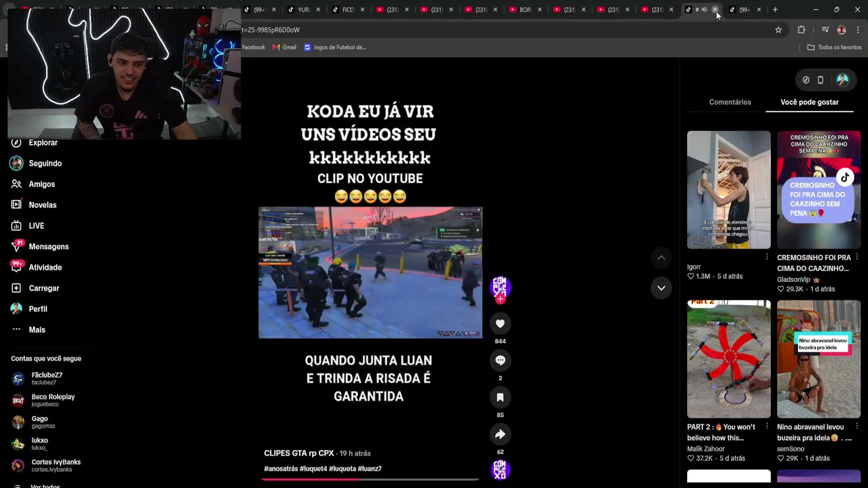
Task: Open the TikTok account avatar menu
Action: pos(842,80)
